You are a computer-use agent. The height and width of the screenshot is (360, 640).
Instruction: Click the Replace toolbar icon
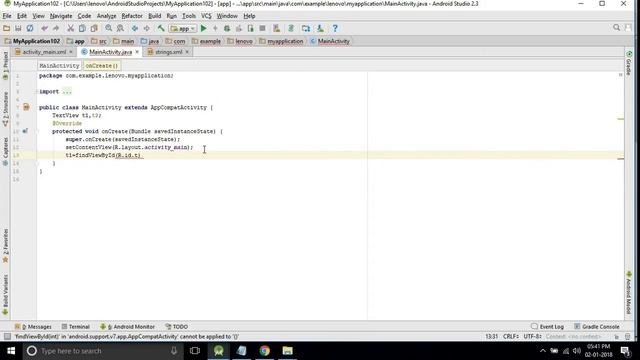(120, 28)
